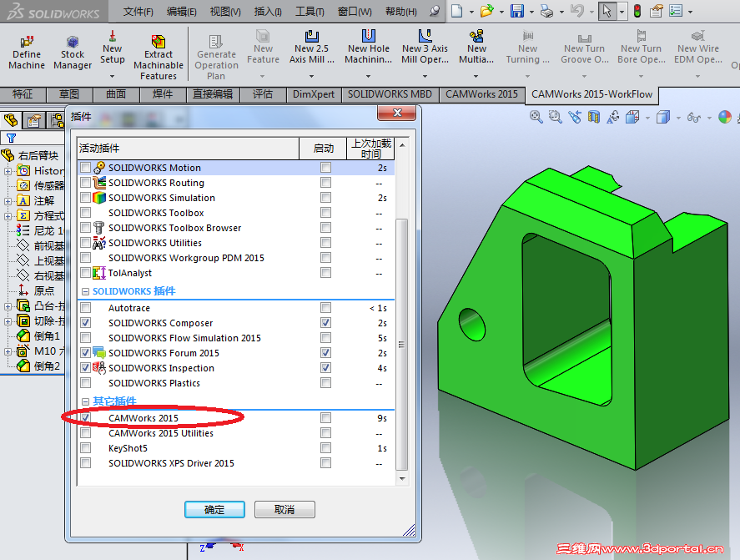740x560 pixels.
Task: Click the Print toolbar icon
Action: [x=546, y=10]
